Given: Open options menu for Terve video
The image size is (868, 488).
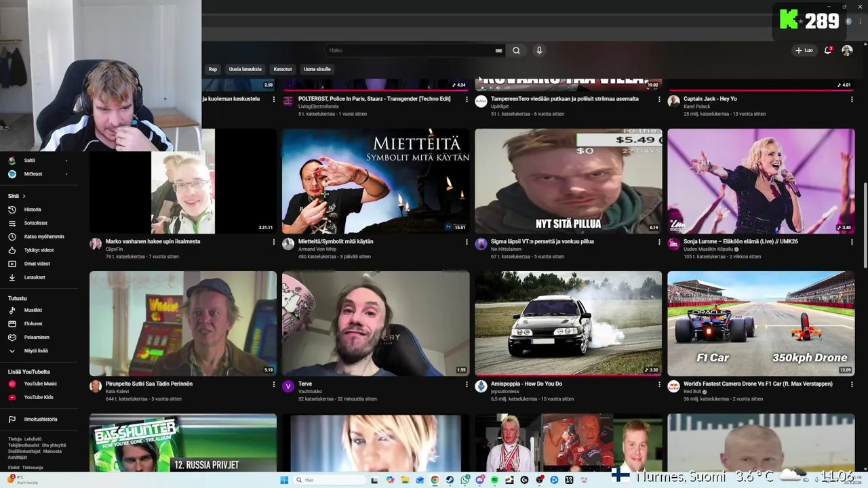Looking at the screenshot, I should click(467, 384).
